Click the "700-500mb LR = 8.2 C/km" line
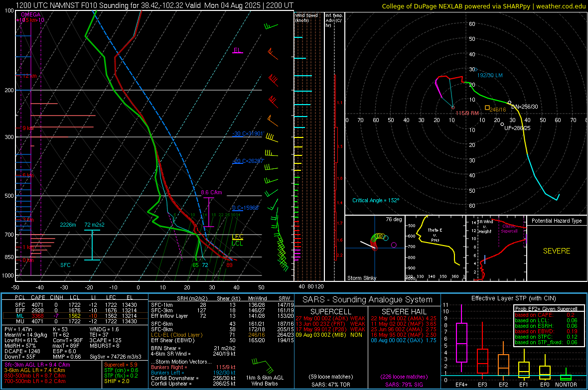The height and width of the screenshot is (390, 588). pyautogui.click(x=35, y=382)
